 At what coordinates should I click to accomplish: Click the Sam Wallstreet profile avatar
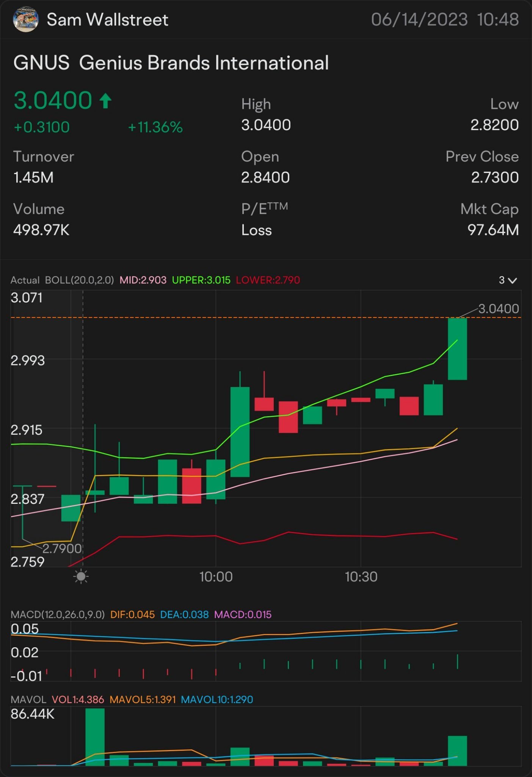[25, 20]
